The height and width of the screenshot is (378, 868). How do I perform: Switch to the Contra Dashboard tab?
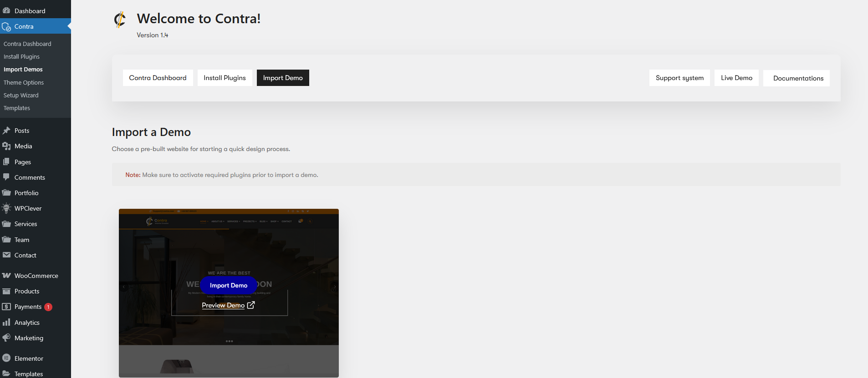(158, 78)
